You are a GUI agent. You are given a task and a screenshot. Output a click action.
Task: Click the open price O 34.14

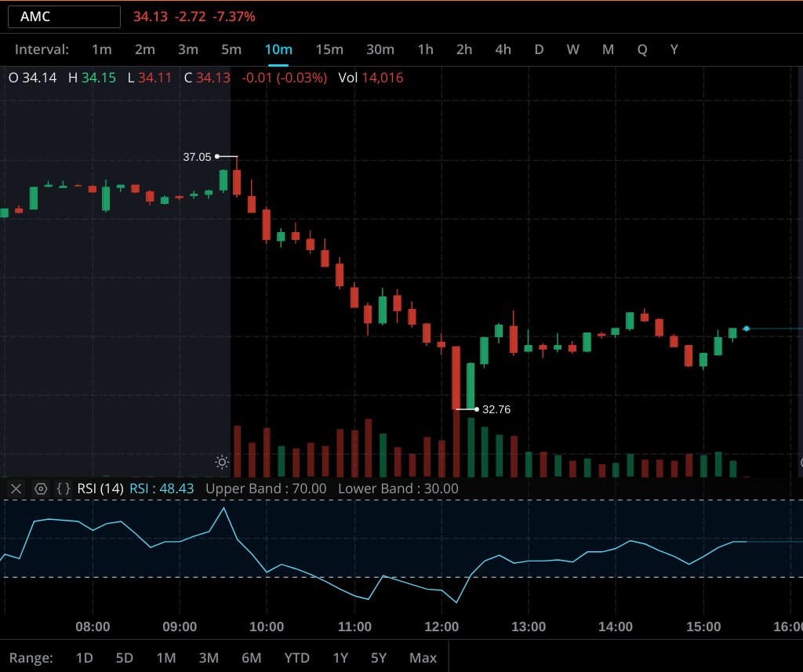[x=32, y=78]
